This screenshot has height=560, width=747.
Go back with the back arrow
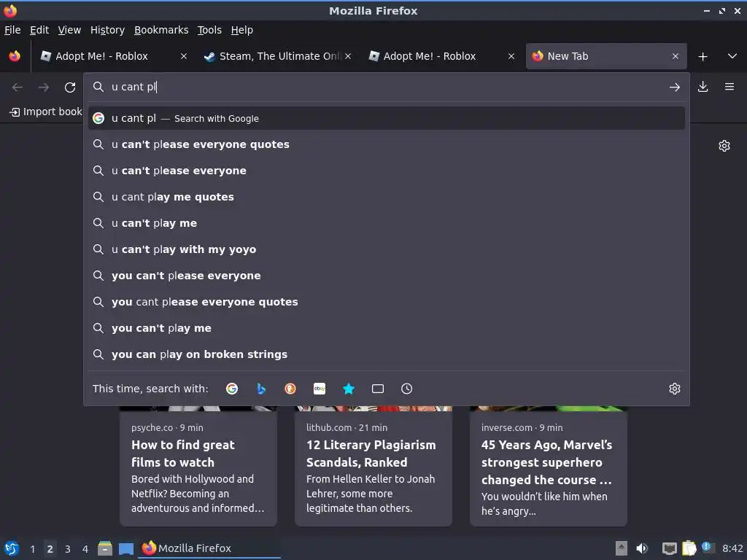tap(18, 87)
